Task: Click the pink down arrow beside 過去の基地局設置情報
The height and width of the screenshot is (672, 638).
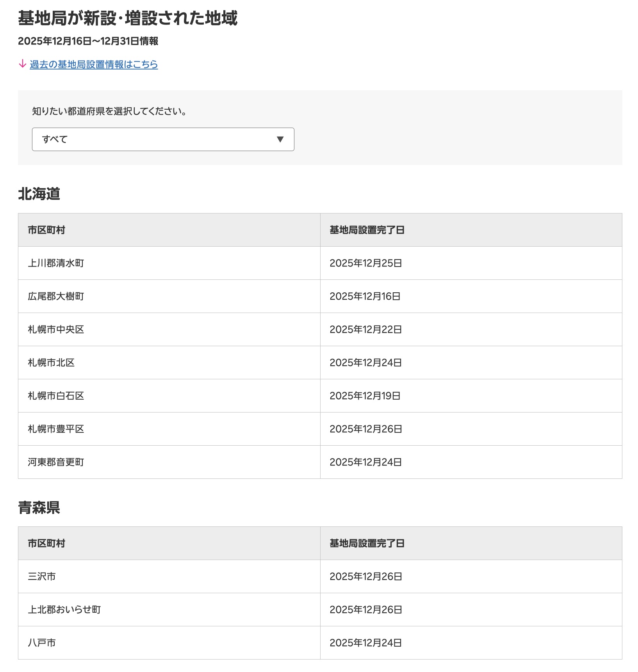Action: coord(22,64)
